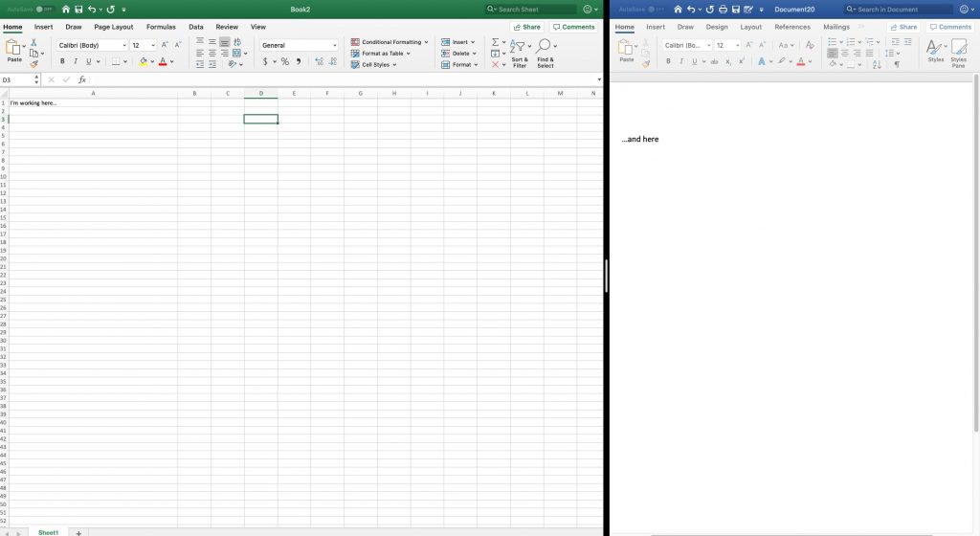Open Find & Select in Excel
This screenshot has height=536, width=980.
coord(545,53)
